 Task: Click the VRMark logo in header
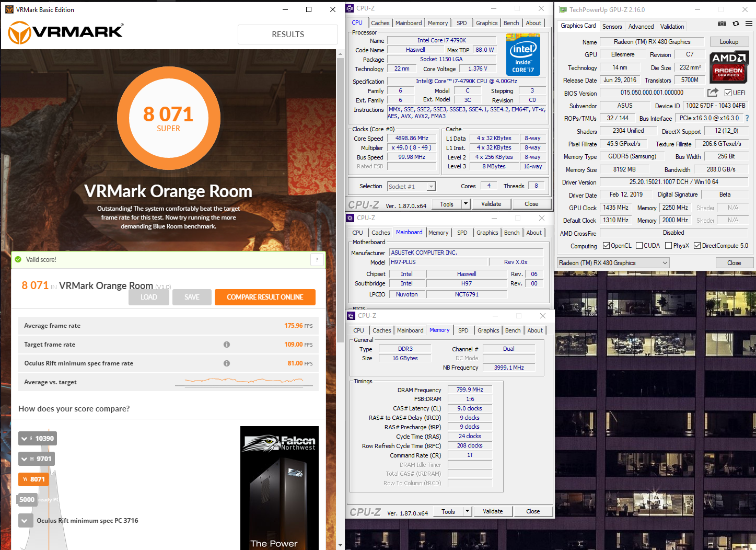click(x=66, y=32)
